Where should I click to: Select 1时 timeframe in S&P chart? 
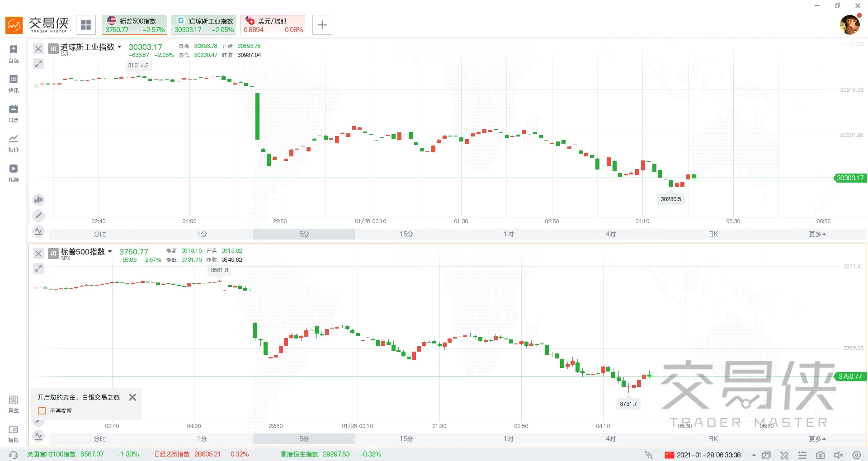[x=509, y=439]
